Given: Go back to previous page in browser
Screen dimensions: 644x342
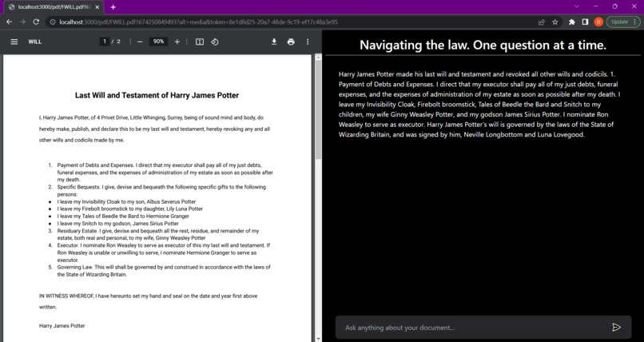Looking at the screenshot, I should [x=9, y=22].
